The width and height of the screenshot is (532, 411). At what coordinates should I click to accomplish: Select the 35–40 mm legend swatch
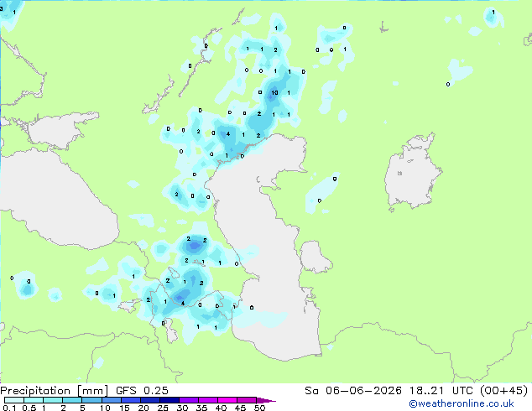208,400
